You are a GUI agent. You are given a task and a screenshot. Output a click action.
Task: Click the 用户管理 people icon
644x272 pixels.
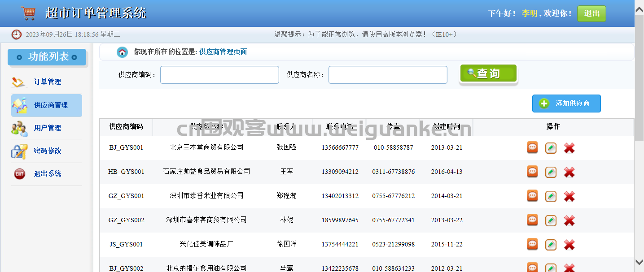click(x=19, y=128)
